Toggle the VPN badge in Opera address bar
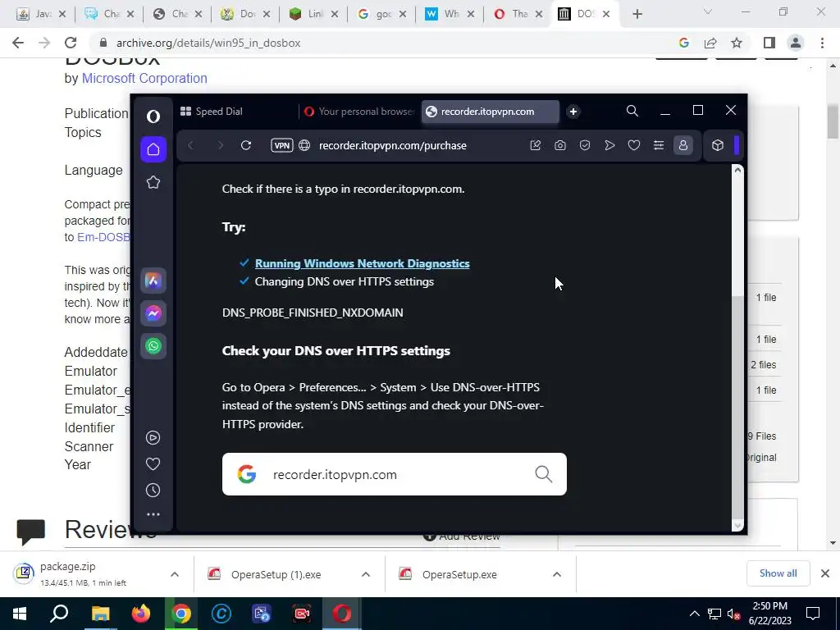The image size is (840, 630). point(282,145)
